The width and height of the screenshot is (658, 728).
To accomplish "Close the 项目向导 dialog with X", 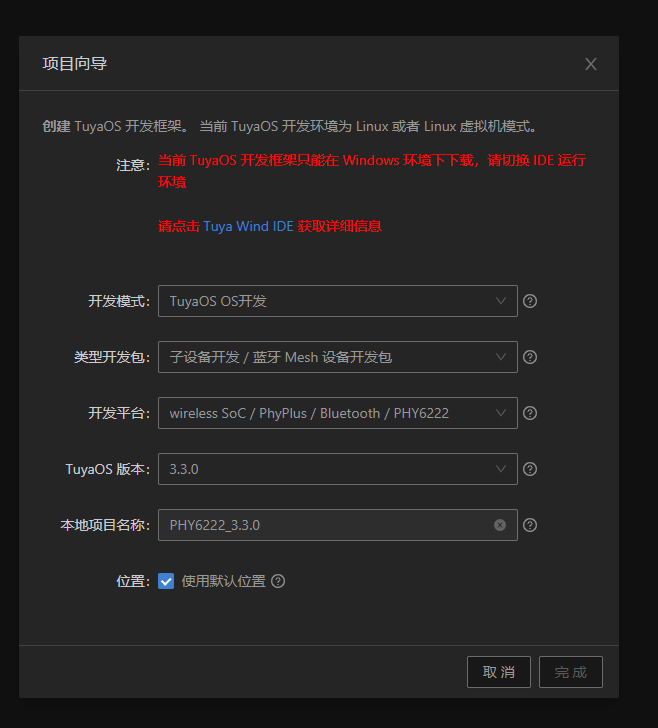I will click(x=590, y=64).
